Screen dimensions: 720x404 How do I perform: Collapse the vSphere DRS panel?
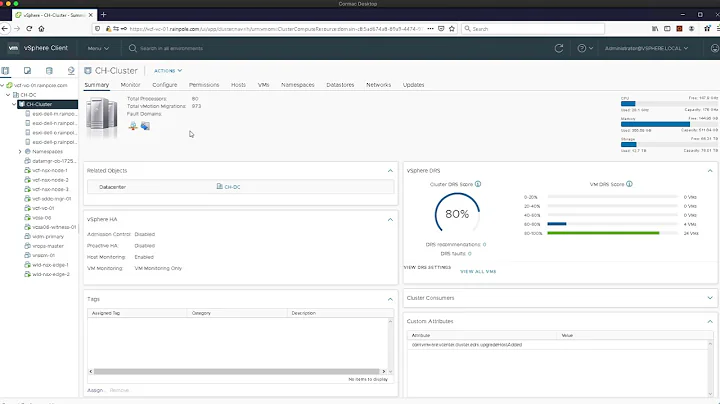tap(710, 171)
